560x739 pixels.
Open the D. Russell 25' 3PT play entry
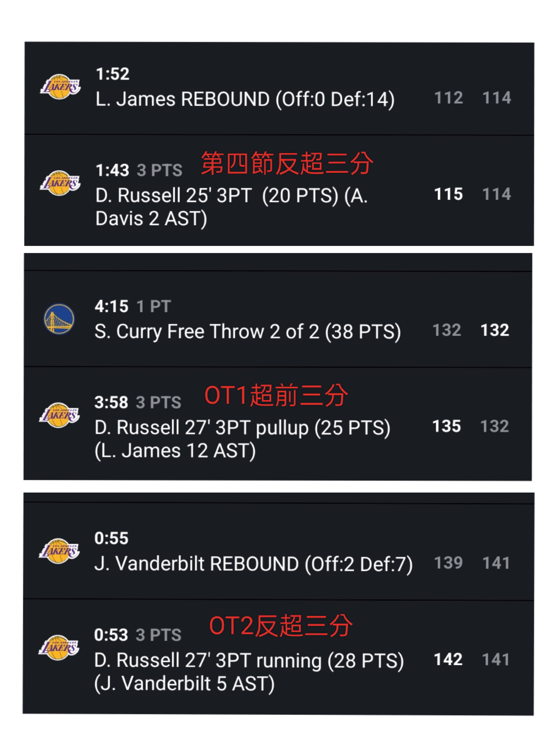[279, 190]
